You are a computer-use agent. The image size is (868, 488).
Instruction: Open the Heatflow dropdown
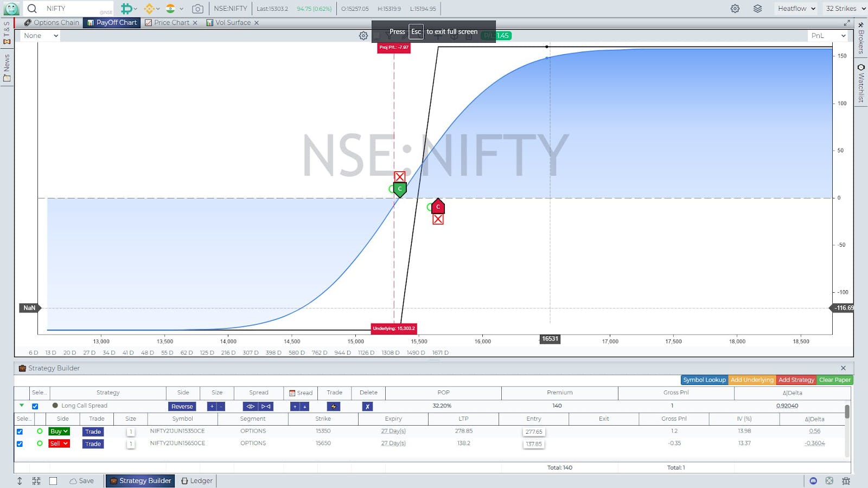point(796,9)
